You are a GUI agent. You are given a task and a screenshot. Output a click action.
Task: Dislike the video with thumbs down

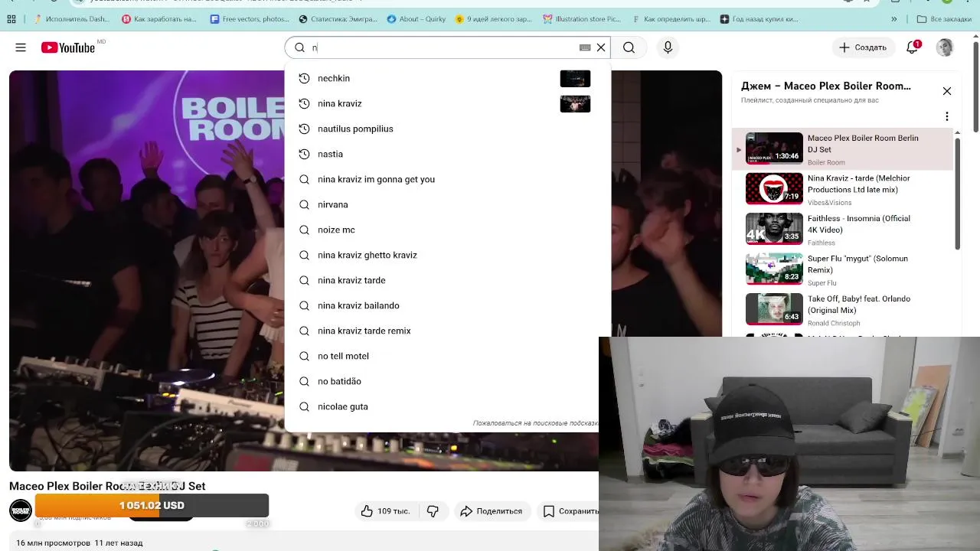(433, 511)
